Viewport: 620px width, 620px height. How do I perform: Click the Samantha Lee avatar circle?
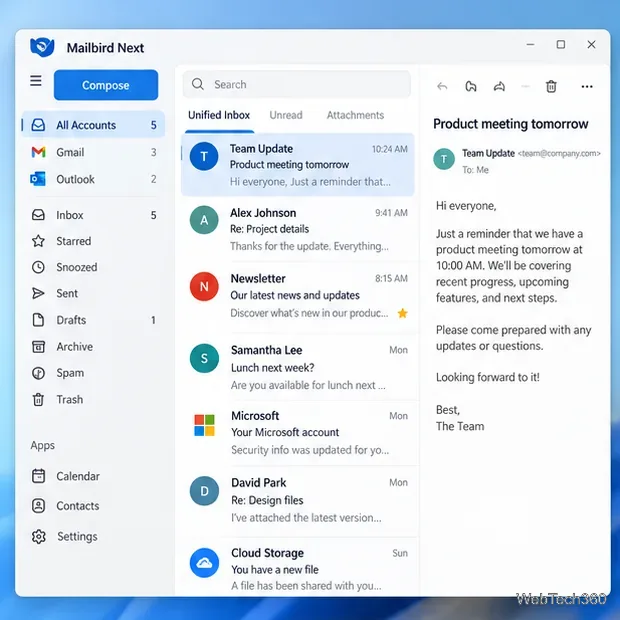(x=204, y=358)
